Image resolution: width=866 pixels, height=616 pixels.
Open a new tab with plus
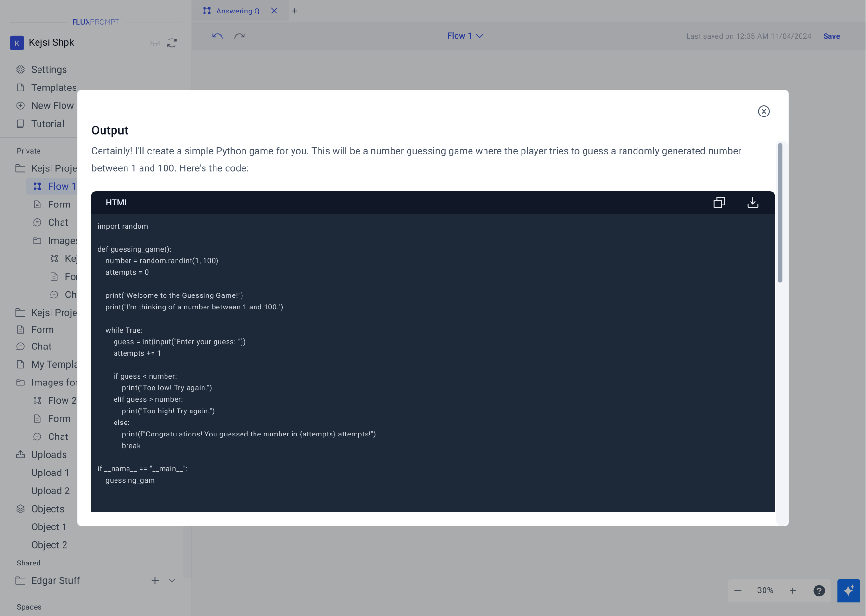click(295, 11)
